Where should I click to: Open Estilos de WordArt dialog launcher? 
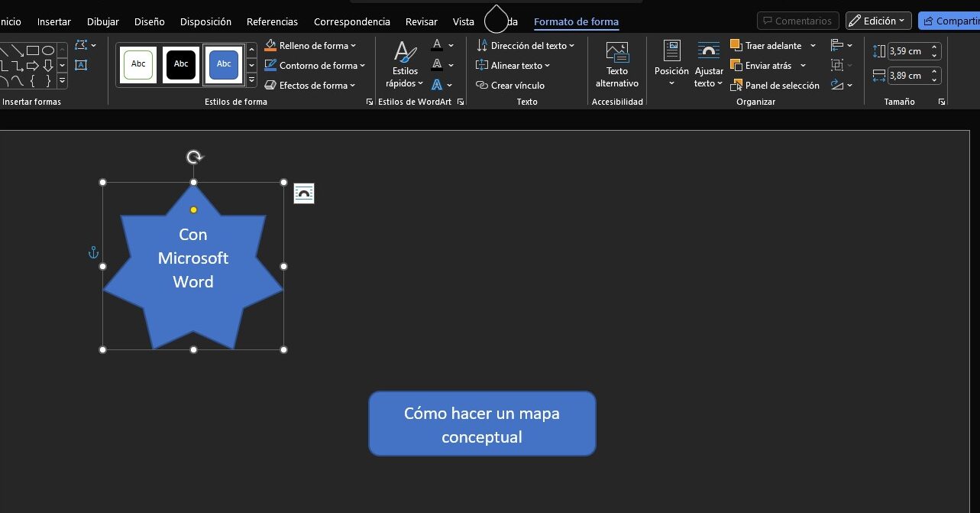(461, 102)
